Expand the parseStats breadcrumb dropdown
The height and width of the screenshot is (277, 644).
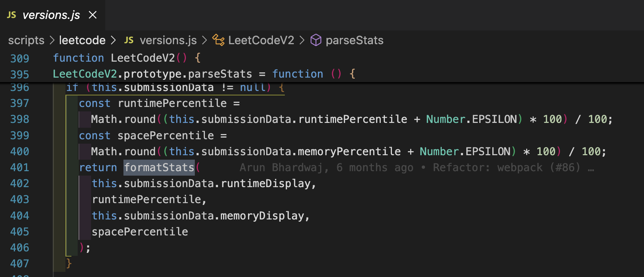(354, 40)
